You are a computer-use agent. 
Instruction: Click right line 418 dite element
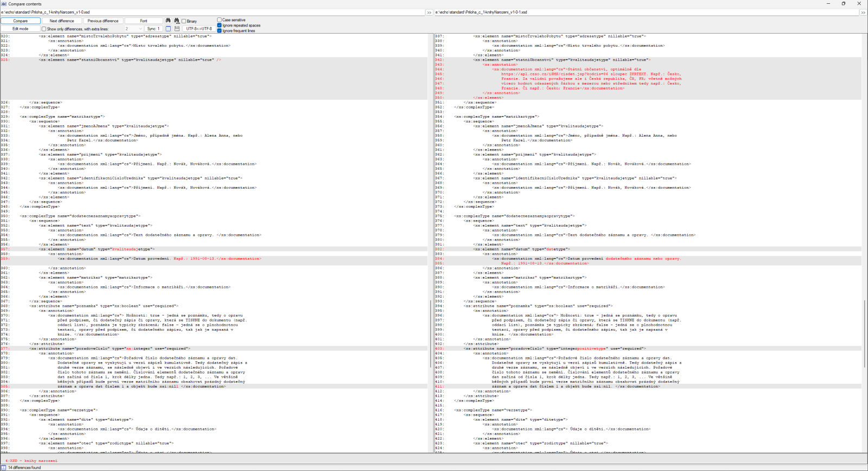pos(519,420)
